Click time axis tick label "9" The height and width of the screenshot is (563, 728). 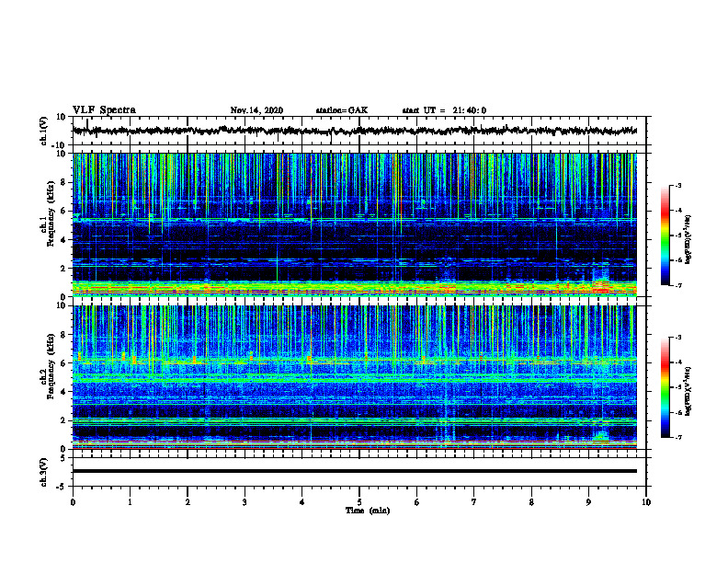coord(588,502)
